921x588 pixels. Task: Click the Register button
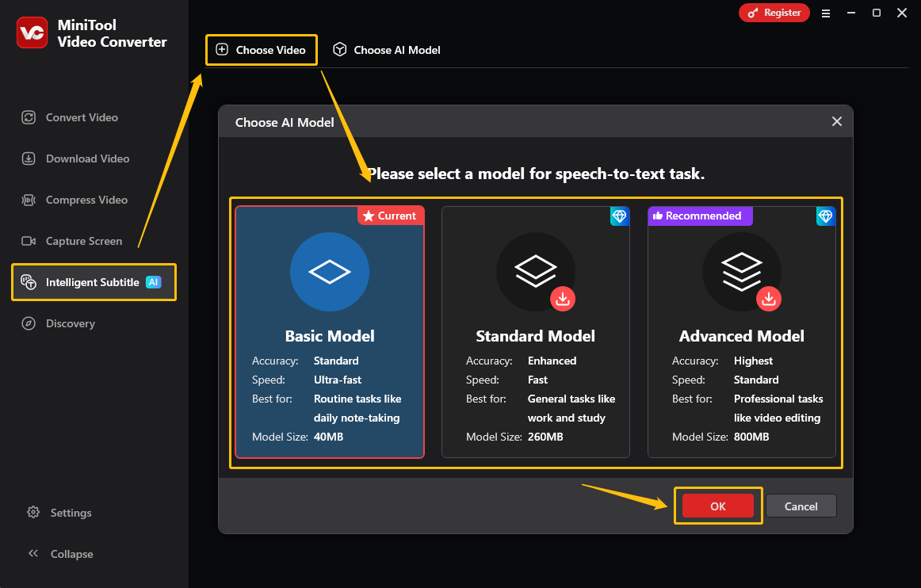[x=774, y=13]
